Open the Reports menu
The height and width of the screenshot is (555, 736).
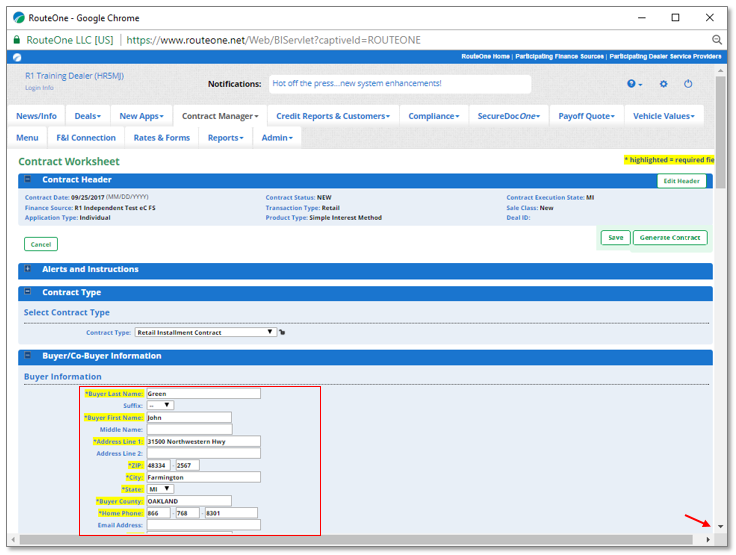226,138
